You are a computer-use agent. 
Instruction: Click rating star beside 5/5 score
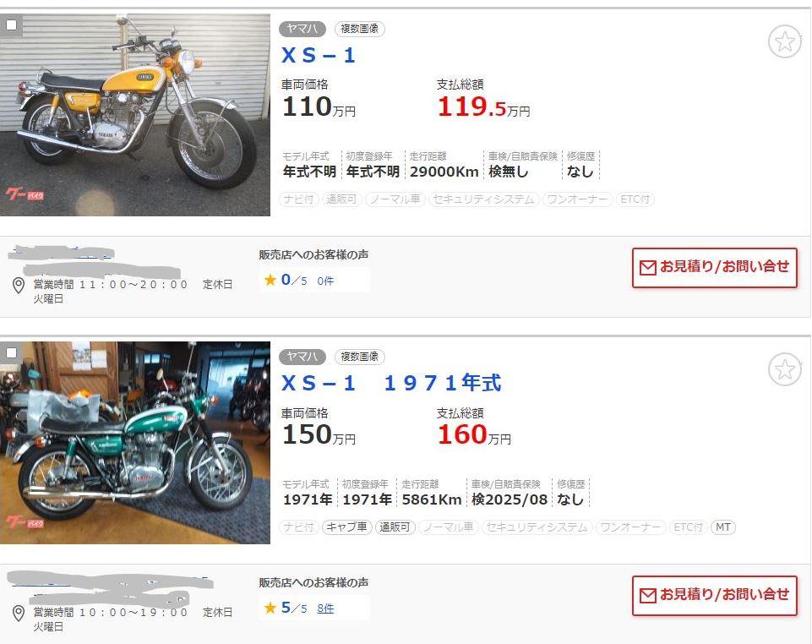coord(270,608)
